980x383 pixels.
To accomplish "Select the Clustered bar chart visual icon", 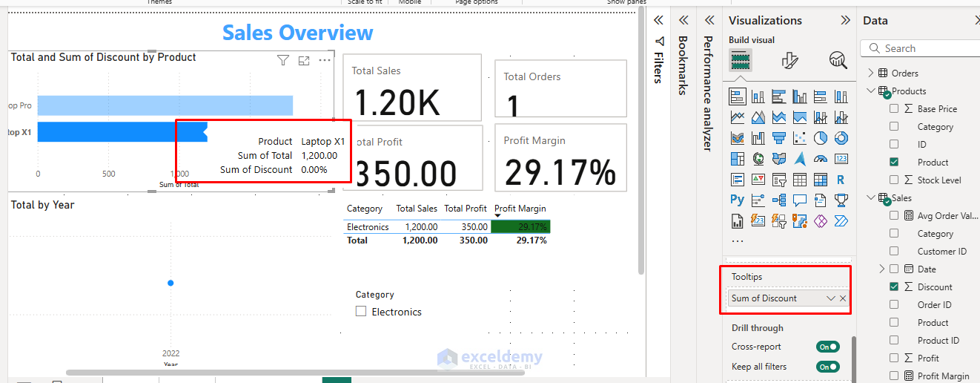I will pyautogui.click(x=779, y=96).
